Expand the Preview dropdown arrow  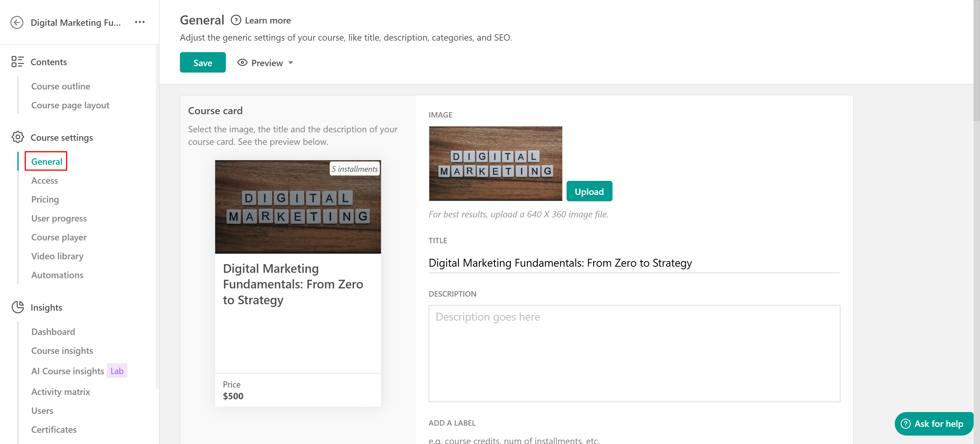tap(291, 63)
